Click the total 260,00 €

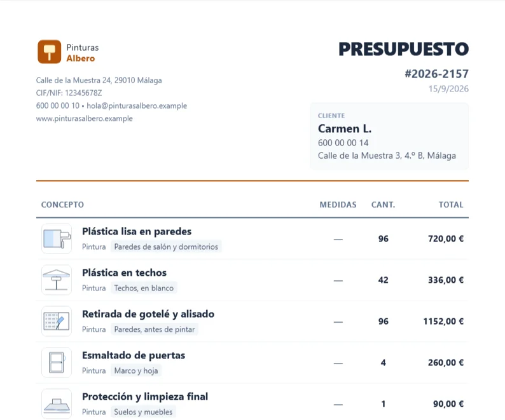[446, 363]
